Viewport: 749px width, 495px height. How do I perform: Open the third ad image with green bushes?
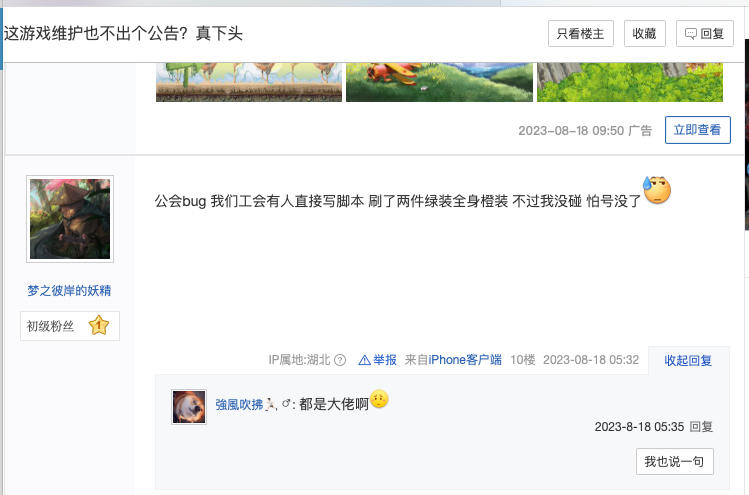pos(630,82)
